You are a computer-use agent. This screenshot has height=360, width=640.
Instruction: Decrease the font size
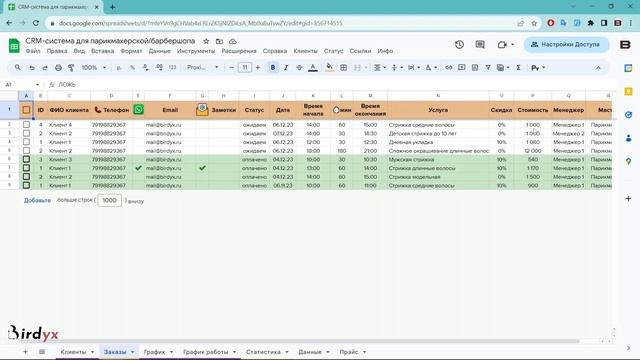231,68
